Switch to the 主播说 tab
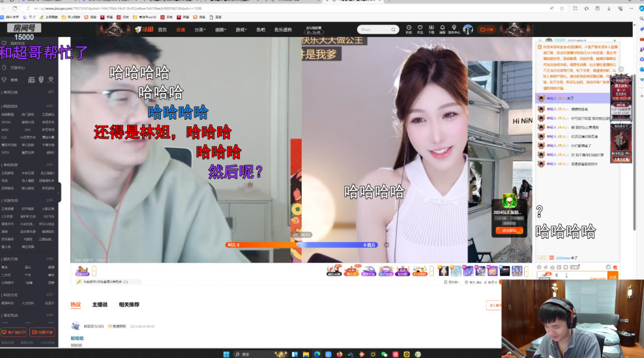This screenshot has height=358, width=644. point(100,305)
